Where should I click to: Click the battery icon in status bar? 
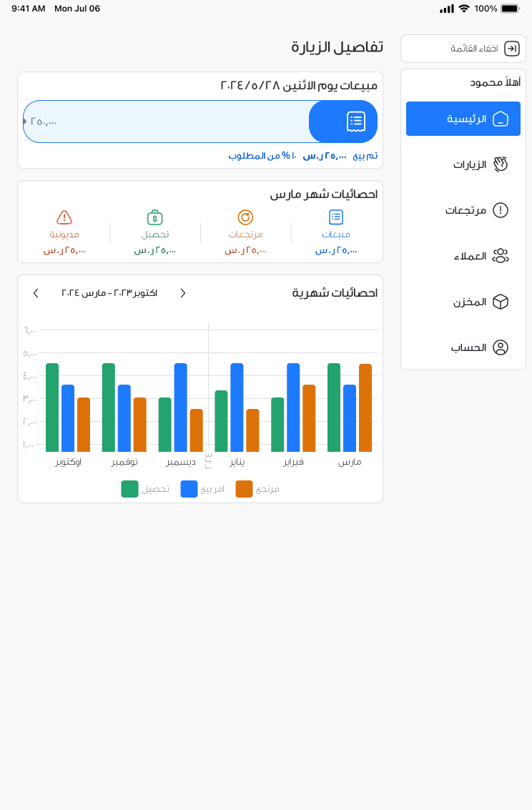click(511, 9)
